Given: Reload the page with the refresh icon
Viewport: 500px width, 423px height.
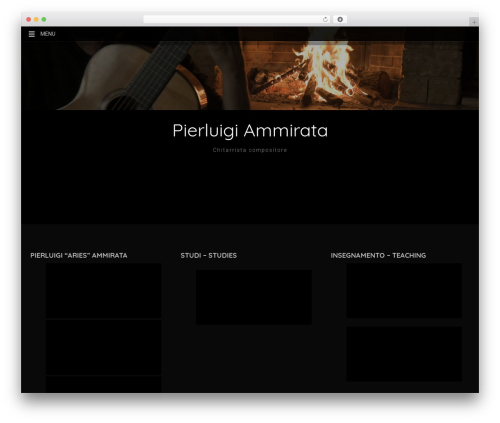Looking at the screenshot, I should pyautogui.click(x=325, y=19).
